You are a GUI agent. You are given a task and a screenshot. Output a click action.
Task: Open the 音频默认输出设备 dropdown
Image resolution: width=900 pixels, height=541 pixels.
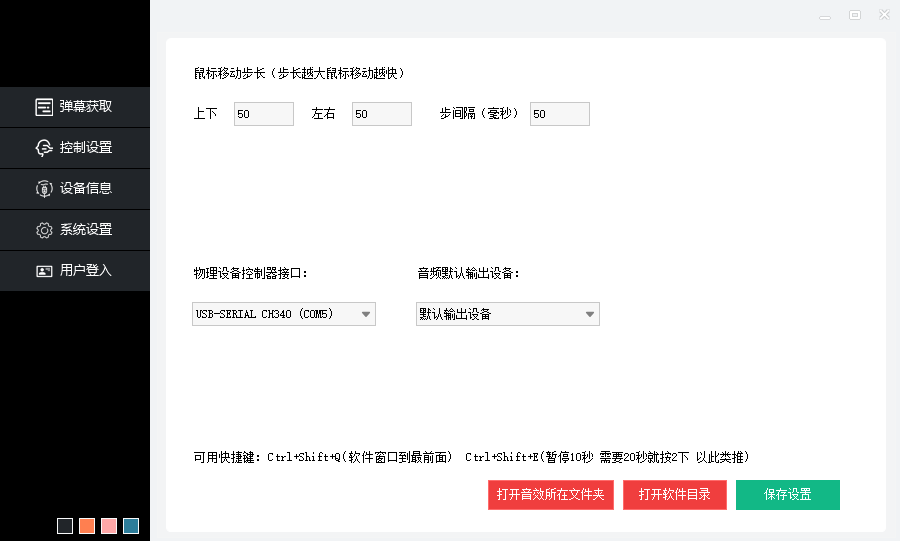(590, 314)
